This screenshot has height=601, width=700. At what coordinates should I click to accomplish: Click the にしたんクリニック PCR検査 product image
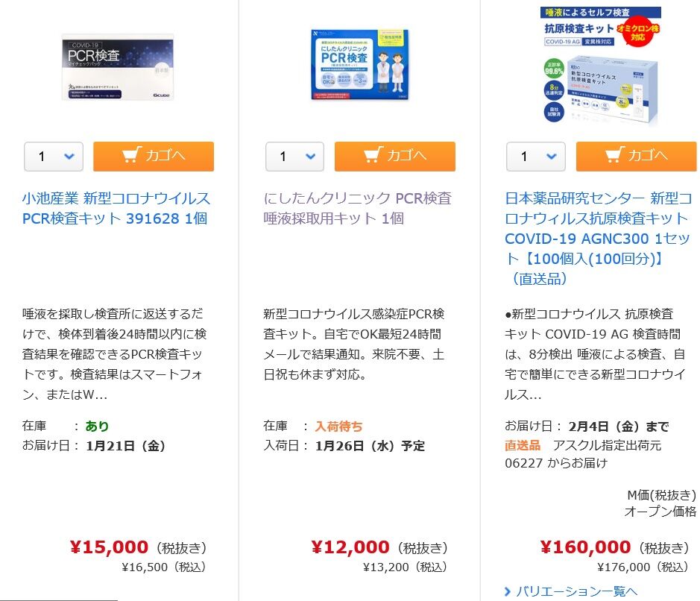[360, 65]
